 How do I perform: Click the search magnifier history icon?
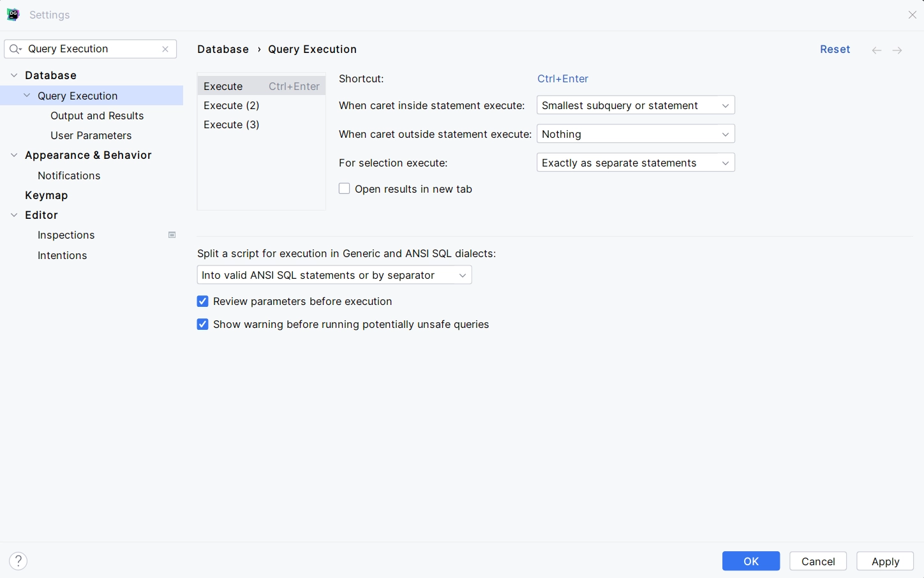16,49
